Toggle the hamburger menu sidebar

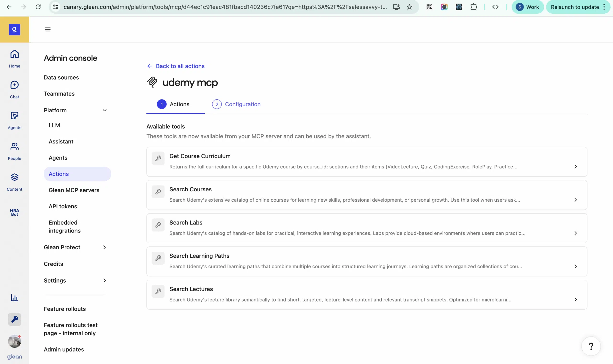click(48, 29)
